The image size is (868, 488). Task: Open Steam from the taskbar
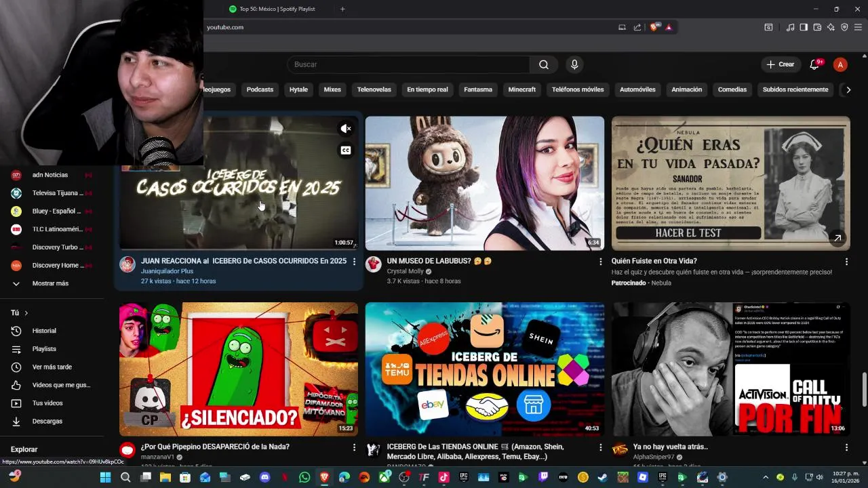(x=603, y=477)
